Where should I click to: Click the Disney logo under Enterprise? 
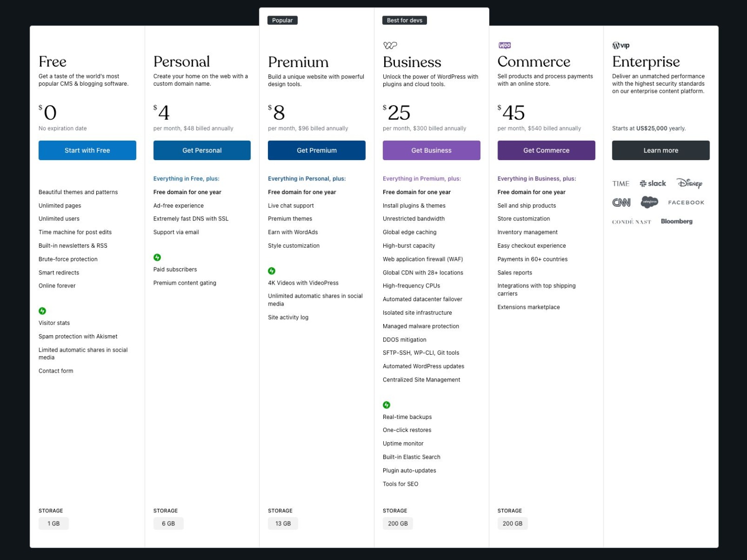[690, 183]
